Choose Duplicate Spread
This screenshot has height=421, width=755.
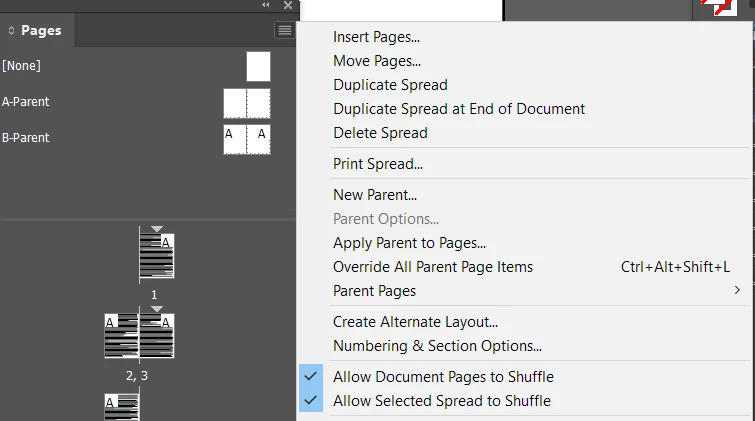click(x=390, y=85)
